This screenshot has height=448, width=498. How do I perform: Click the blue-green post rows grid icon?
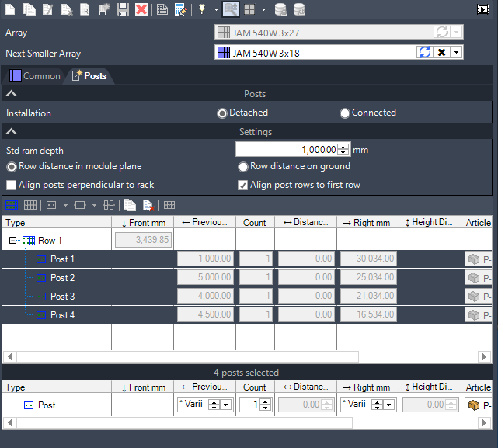tap(12, 205)
